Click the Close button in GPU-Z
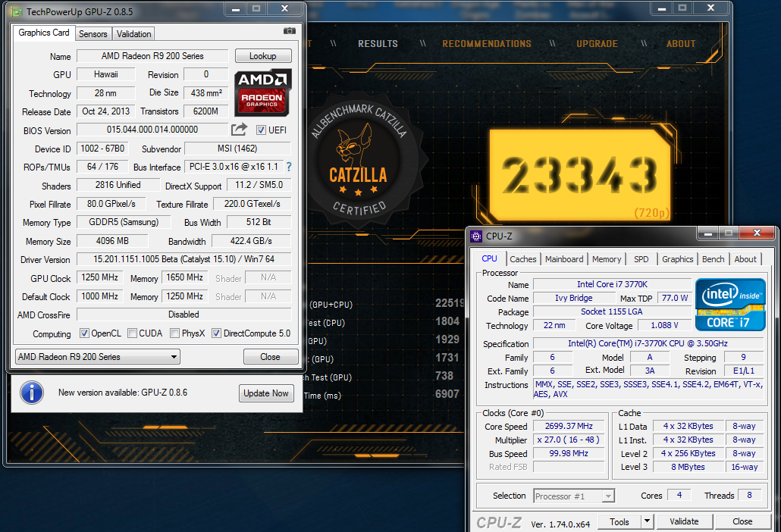781x532 pixels. [x=271, y=357]
